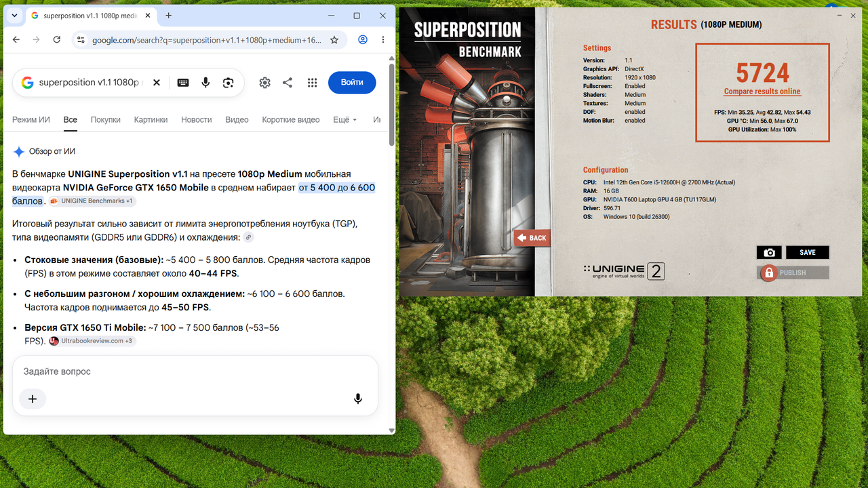The height and width of the screenshot is (488, 868).
Task: Open the Короткие видео tab
Action: click(x=291, y=120)
